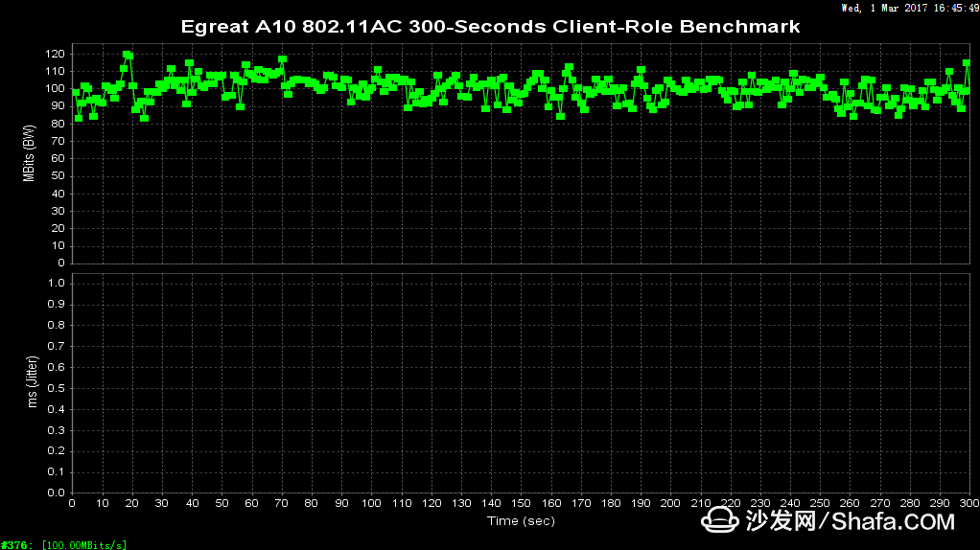This screenshot has height=550, width=980.
Task: Select the 80 tick on bandwidth axis
Action: click(58, 124)
